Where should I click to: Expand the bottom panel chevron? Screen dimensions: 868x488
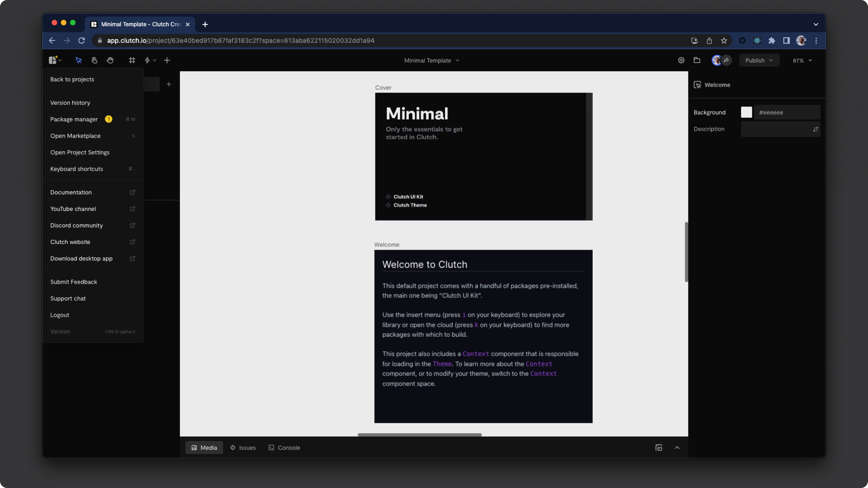click(677, 448)
